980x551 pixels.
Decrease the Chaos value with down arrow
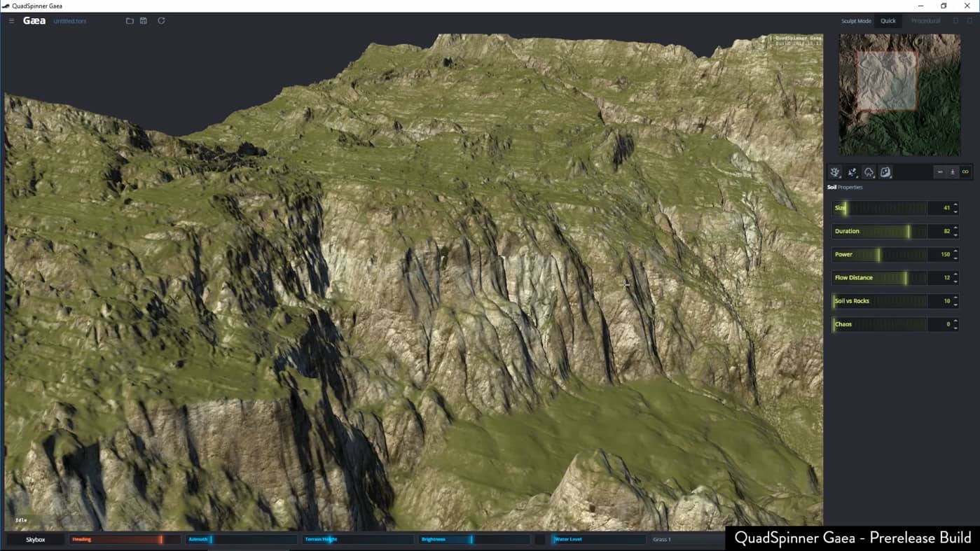[955, 328]
